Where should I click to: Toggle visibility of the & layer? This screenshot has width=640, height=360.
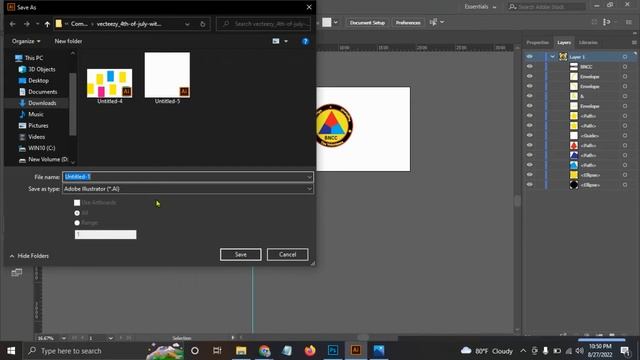(529, 96)
